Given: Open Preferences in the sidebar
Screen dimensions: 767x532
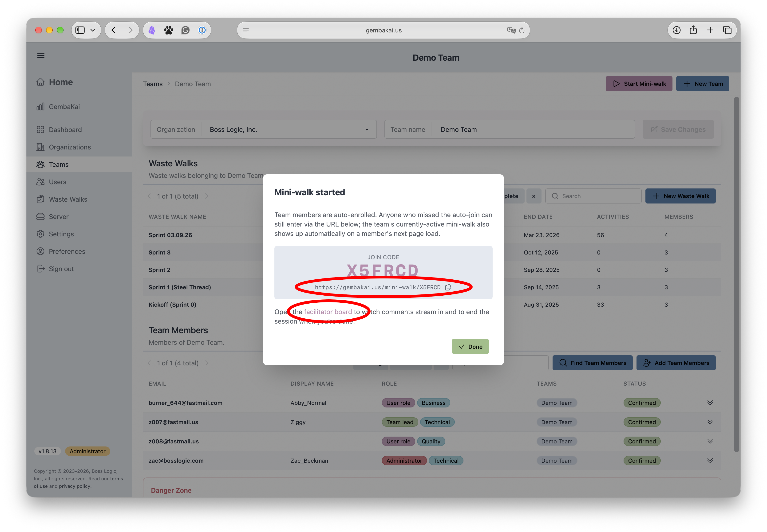Looking at the screenshot, I should [67, 251].
